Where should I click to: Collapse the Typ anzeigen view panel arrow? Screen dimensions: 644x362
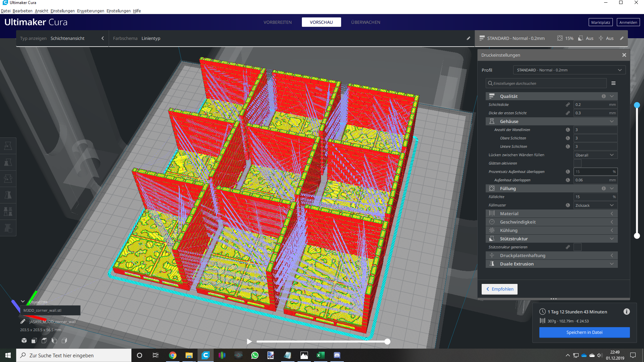click(103, 38)
